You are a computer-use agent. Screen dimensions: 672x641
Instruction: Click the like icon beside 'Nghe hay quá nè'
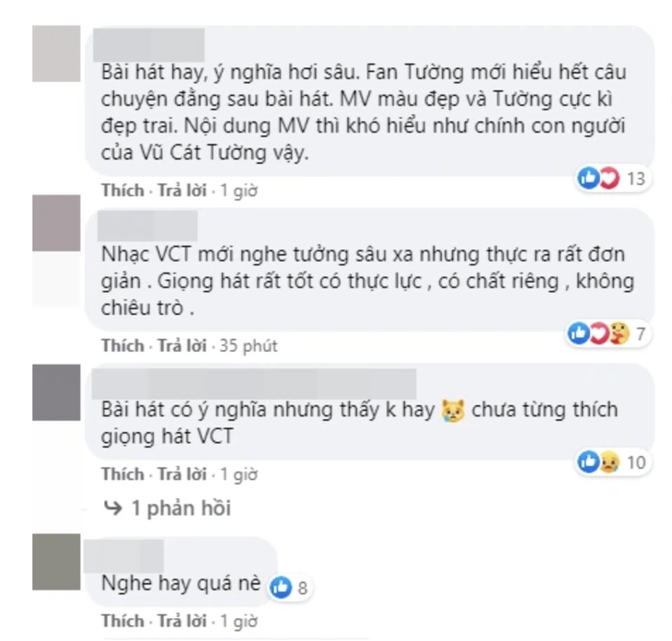(x=281, y=587)
